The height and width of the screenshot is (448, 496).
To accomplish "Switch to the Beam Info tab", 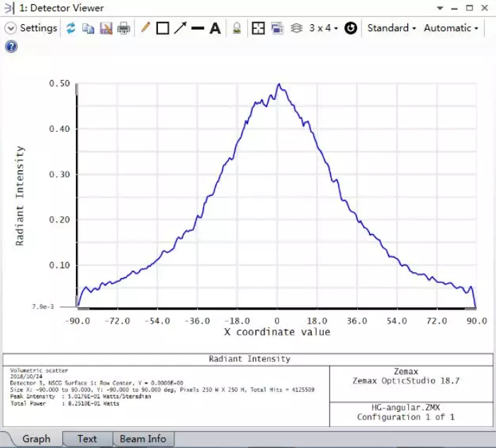I will pyautogui.click(x=142, y=439).
